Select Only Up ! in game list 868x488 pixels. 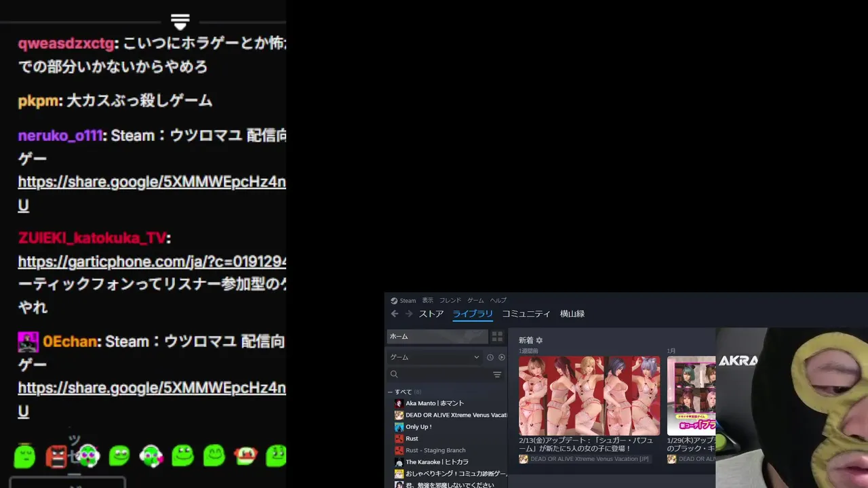tap(418, 427)
